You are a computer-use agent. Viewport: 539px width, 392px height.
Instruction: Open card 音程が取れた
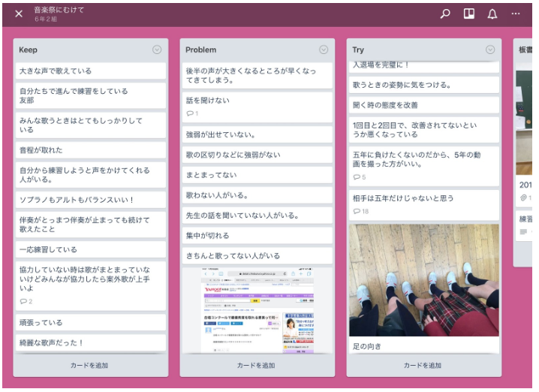click(91, 150)
